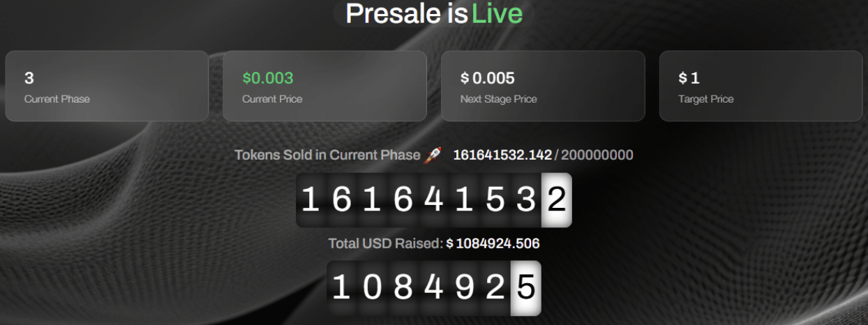Screen dimensions: 868x325
Task: Click the green "Live" word in heading
Action: [497, 14]
